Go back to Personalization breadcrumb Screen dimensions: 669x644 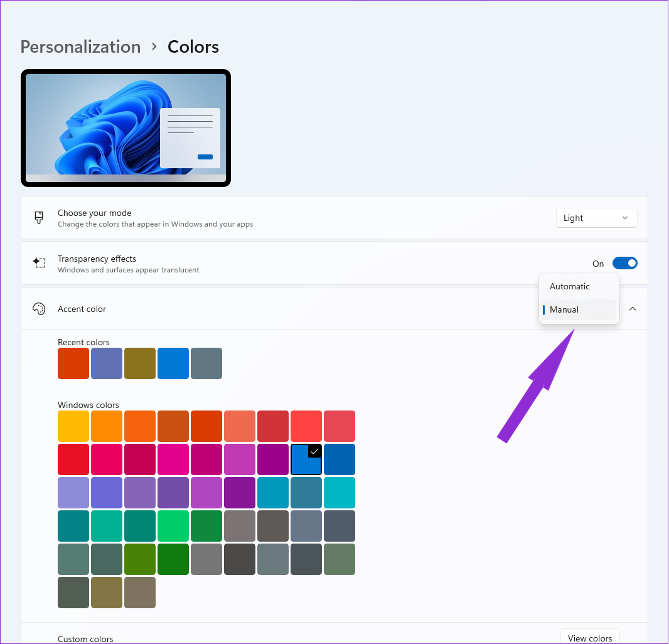tap(80, 46)
